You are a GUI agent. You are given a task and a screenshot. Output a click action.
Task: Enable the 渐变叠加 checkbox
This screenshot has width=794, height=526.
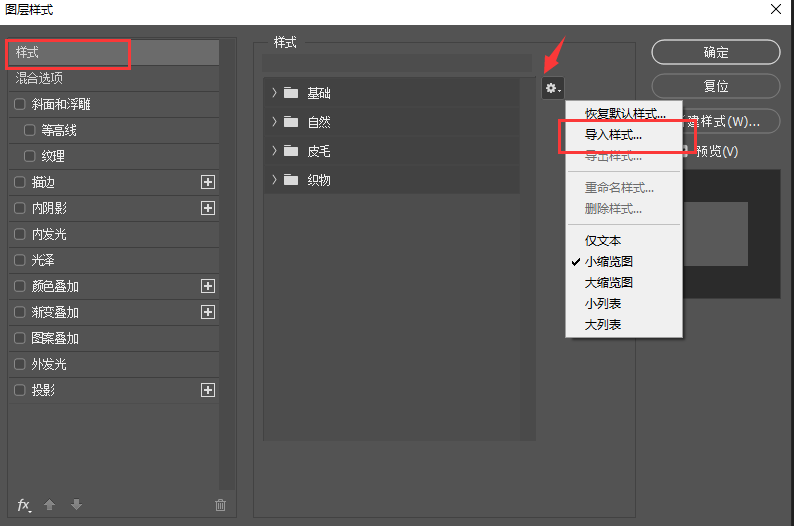20,312
